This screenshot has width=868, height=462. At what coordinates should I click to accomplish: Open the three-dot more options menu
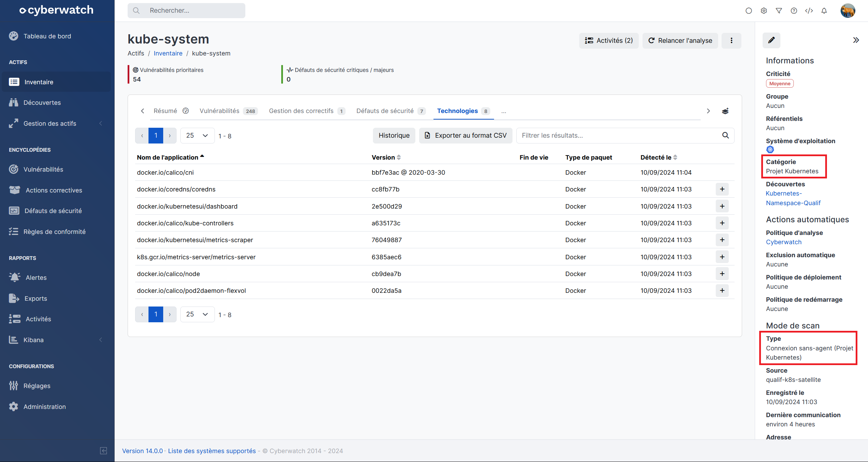point(731,40)
